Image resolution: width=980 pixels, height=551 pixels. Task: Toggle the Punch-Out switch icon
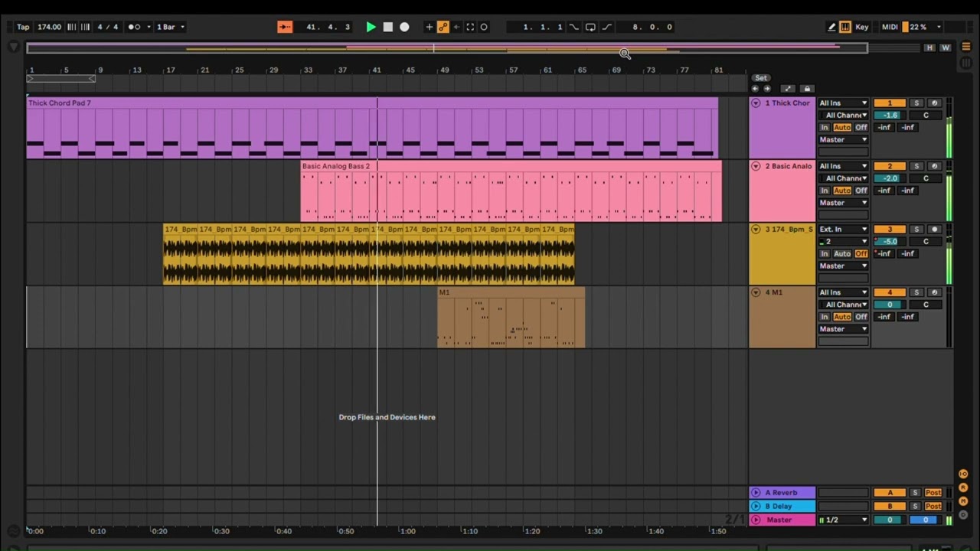click(606, 27)
